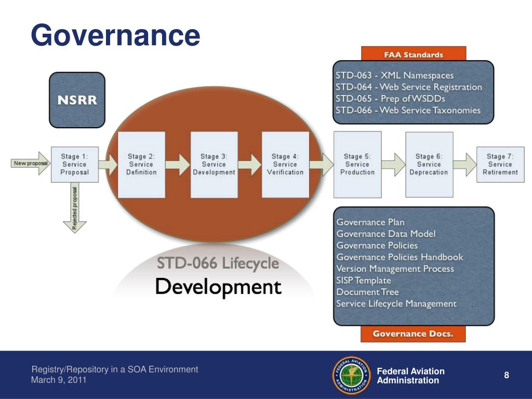This screenshot has width=532, height=399.
Task: Click the Governance Data Model entry
Action: (x=386, y=234)
